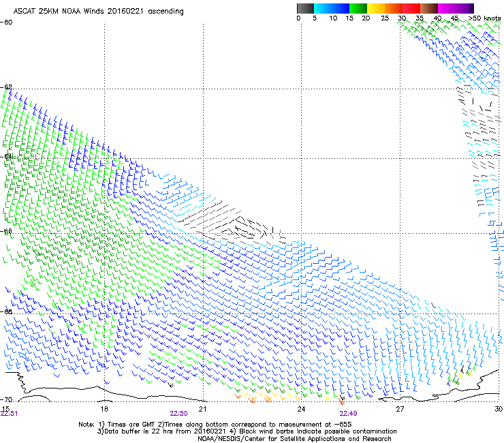Click the brown 35-40 knots legend swatch

429,8
